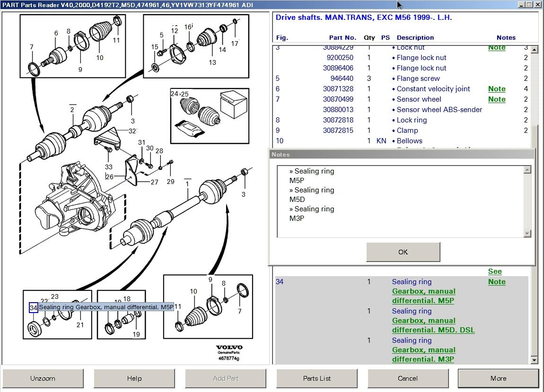This screenshot has height=392, width=544.
Task: Click the See link above item 34
Action: pyautogui.click(x=495, y=271)
